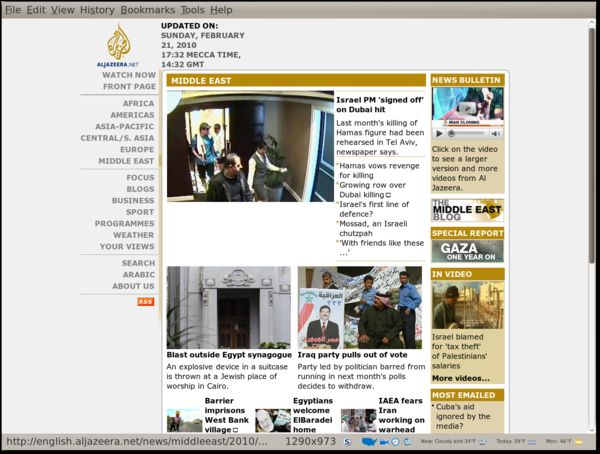Viewport: 600px width, 454px height.
Task: Open the Weather section
Action: click(134, 235)
